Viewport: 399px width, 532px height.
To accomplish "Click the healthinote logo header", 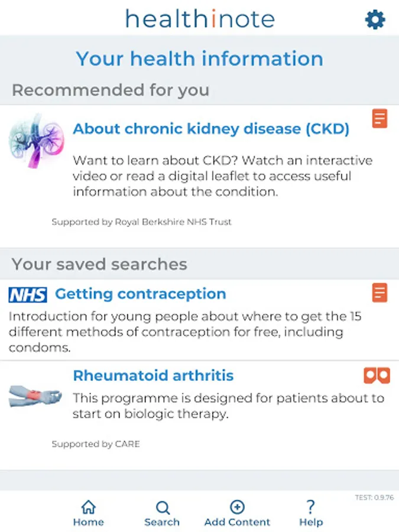I will tap(200, 19).
